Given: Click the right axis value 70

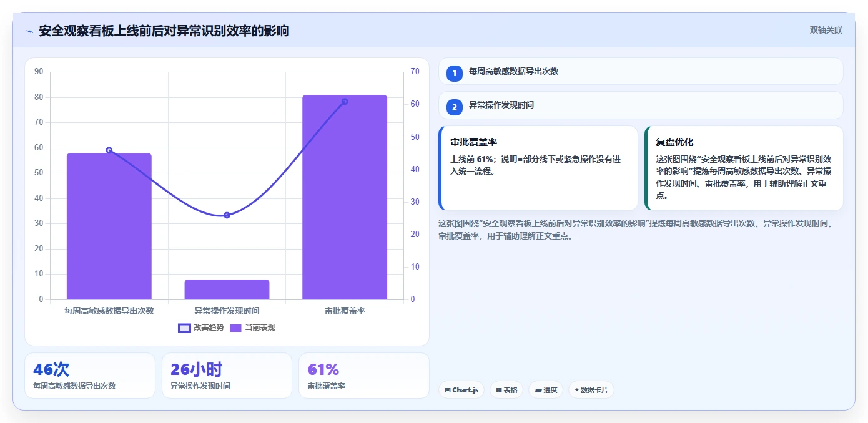Looking at the screenshot, I should [415, 72].
